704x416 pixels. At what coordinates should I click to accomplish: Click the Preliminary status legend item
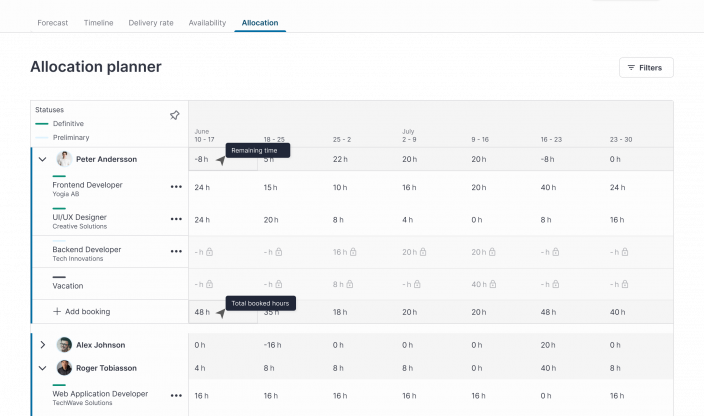(x=71, y=137)
